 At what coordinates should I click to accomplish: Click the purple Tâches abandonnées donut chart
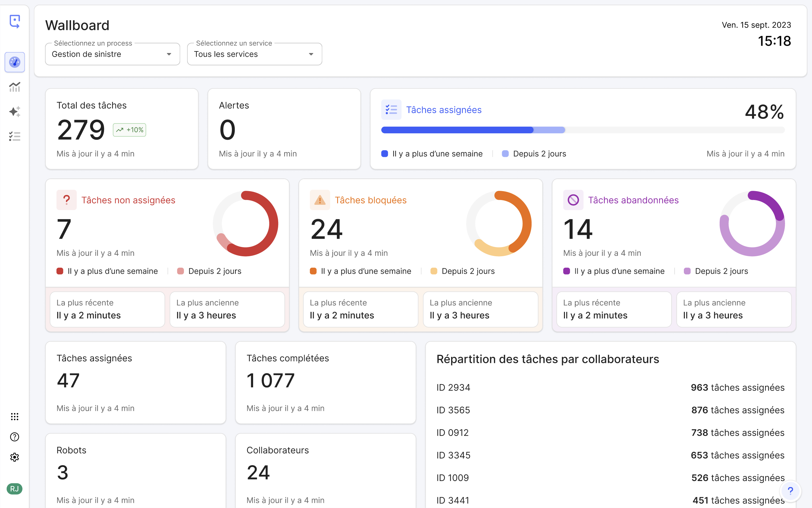[x=752, y=224]
